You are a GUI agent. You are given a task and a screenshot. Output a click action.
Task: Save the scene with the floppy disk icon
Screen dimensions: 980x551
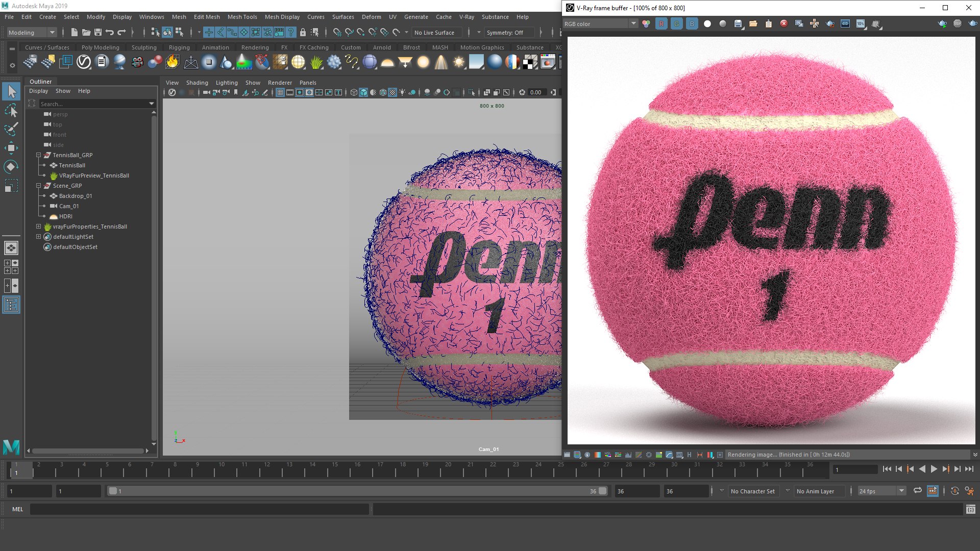(x=98, y=32)
